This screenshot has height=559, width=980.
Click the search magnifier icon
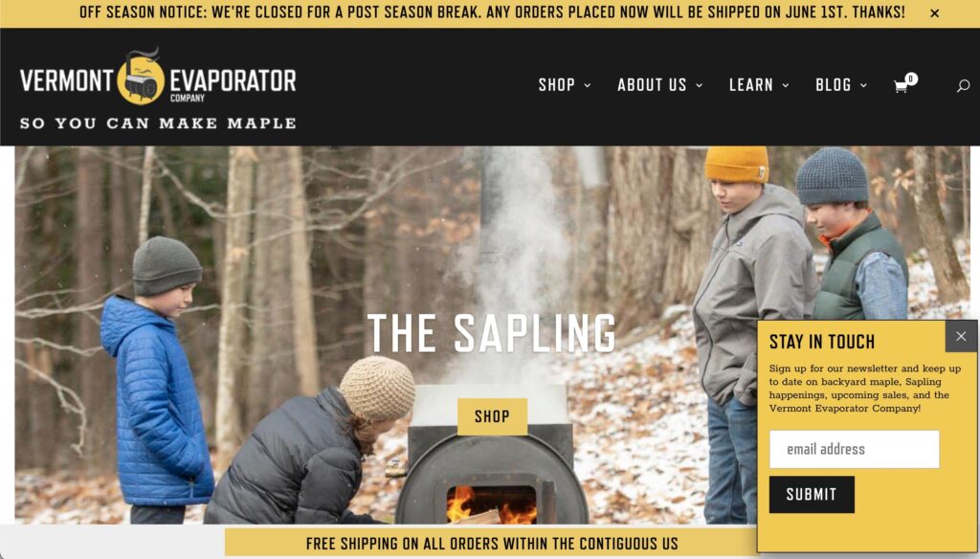pyautogui.click(x=963, y=85)
